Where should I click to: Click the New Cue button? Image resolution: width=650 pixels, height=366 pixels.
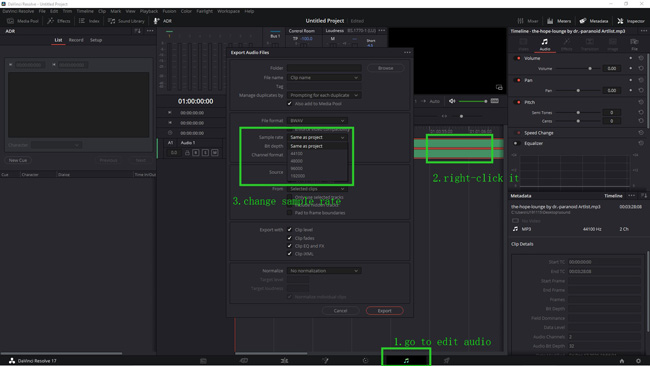point(18,160)
